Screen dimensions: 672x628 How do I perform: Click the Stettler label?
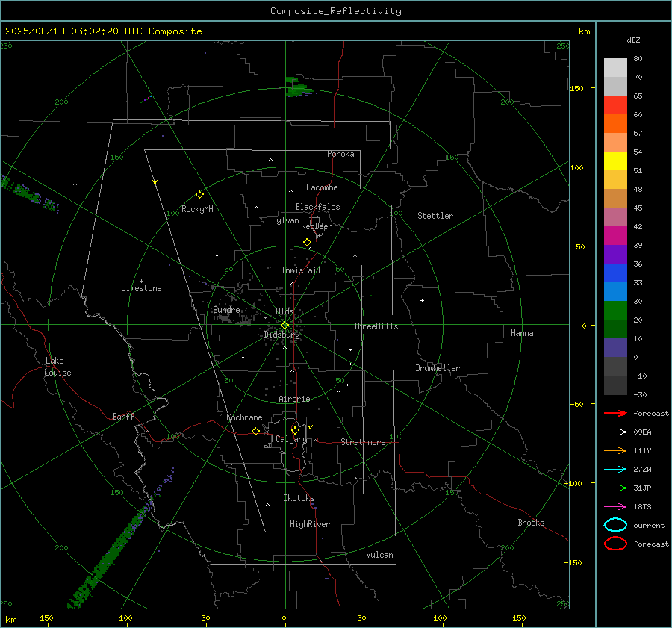(435, 216)
